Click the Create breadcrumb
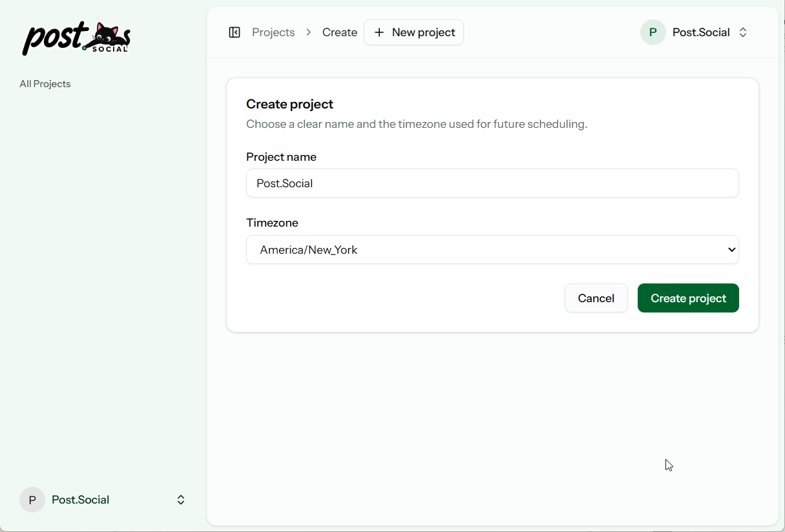 pyautogui.click(x=340, y=32)
